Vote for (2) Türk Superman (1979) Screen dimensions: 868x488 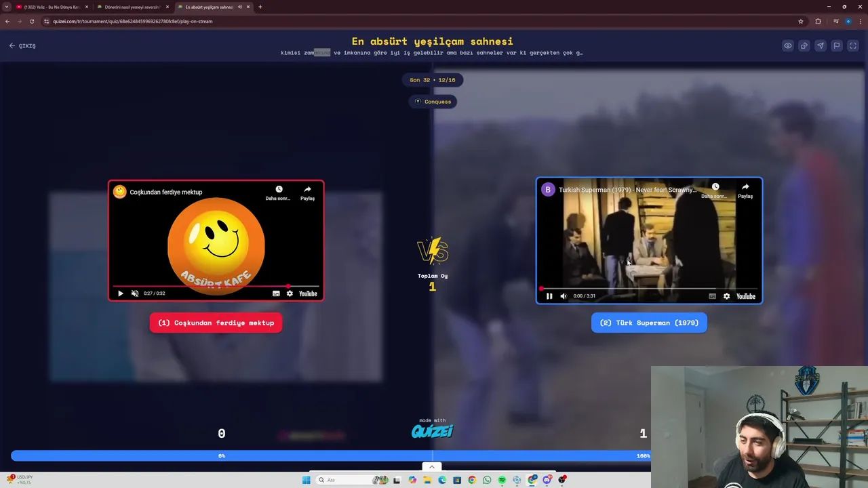(649, 323)
